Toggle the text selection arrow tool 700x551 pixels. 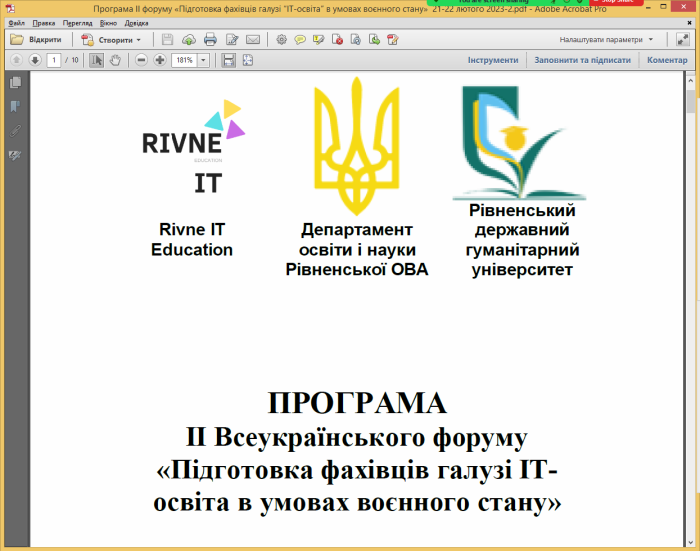click(97, 60)
